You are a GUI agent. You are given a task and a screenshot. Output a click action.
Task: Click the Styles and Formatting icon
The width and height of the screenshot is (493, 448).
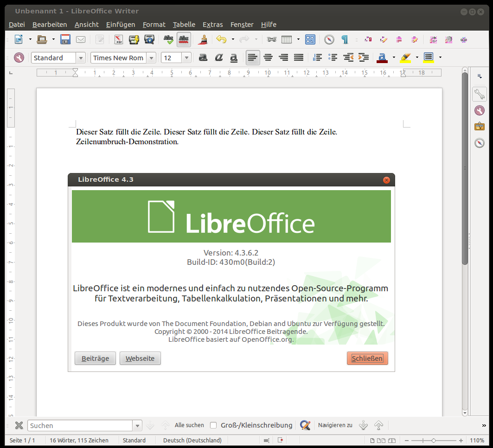[19, 58]
